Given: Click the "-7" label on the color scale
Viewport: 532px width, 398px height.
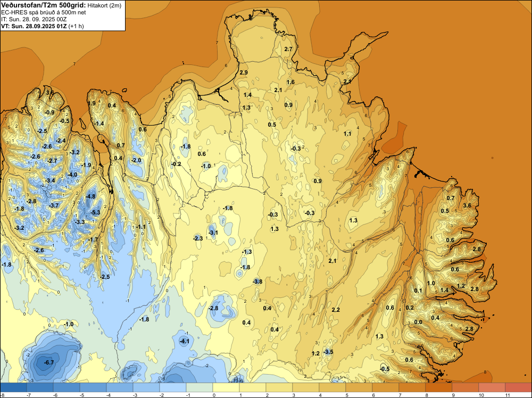Looking at the screenshot, I should 29,395.
